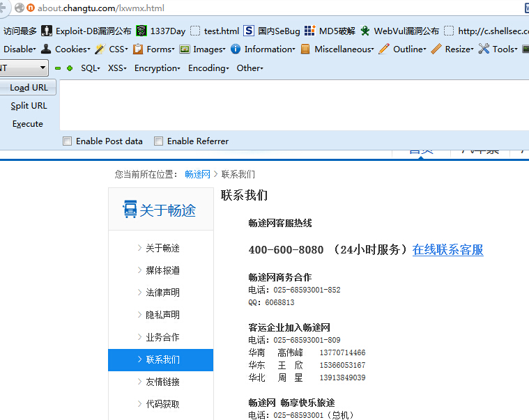Click the MD5破解 bookmark icon
This screenshot has width=529, height=420.
click(x=309, y=31)
